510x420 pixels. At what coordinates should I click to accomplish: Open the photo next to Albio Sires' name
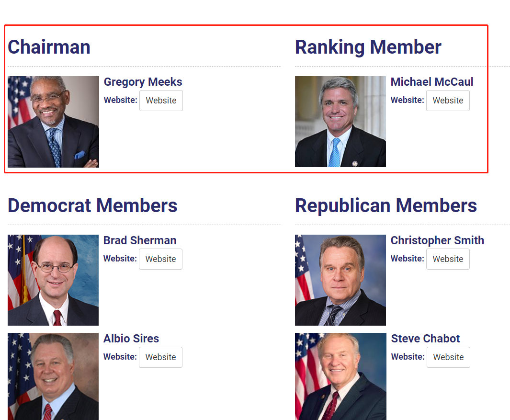pyautogui.click(x=53, y=376)
